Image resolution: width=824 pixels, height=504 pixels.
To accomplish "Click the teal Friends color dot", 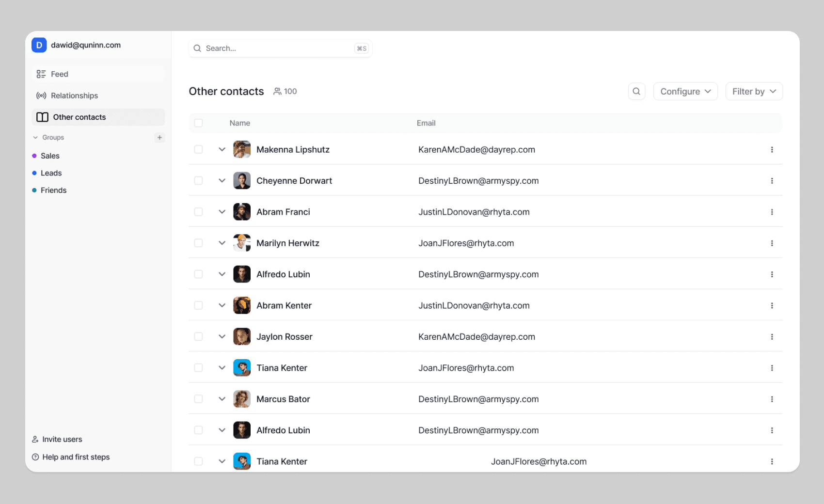I will coord(34,190).
